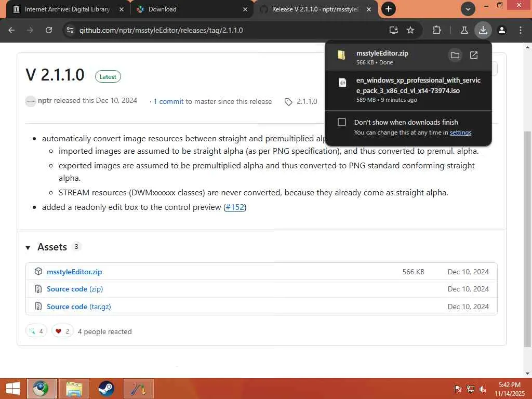Viewport: 532px width, 399px height.
Task: Close the Download tab
Action: tap(245, 9)
